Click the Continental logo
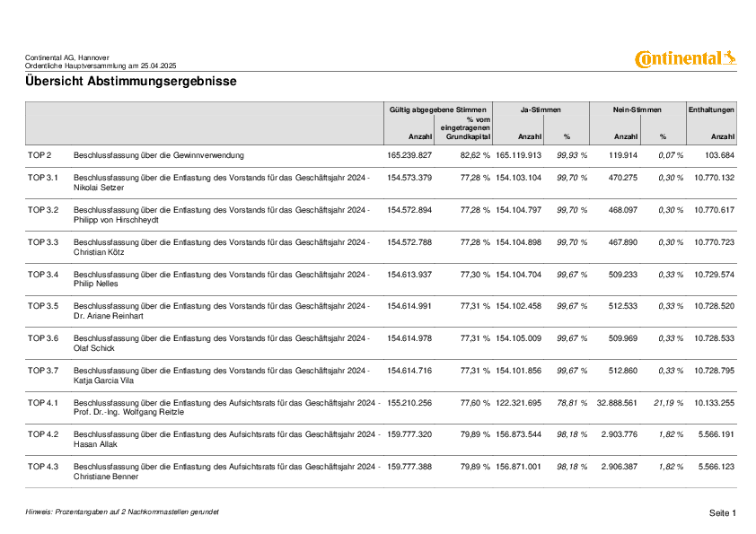This screenshot has width=756, height=534. [x=686, y=59]
